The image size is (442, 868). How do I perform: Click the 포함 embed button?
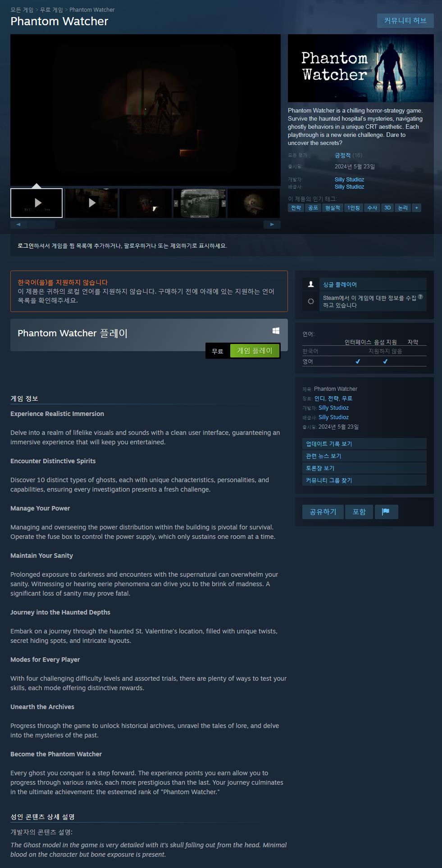click(359, 512)
